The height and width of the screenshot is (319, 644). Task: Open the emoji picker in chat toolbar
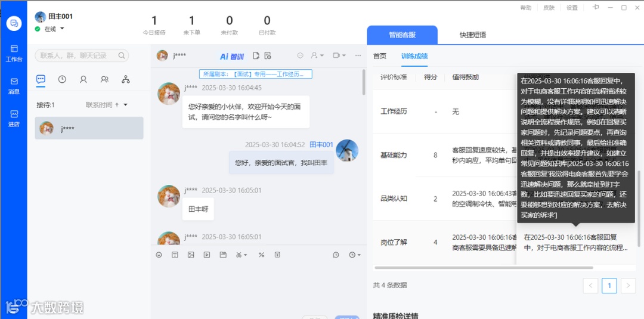pyautogui.click(x=159, y=255)
